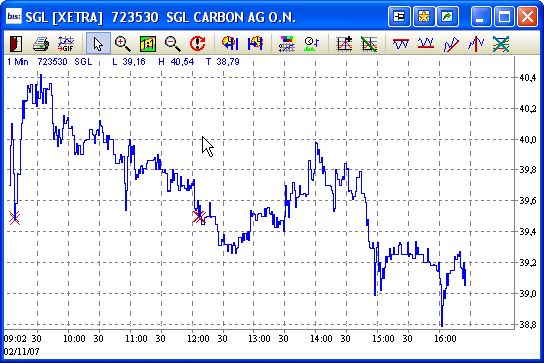Shift time range forward with right-arrow clock icon
Image resolution: width=544 pixels, height=363 pixels.
coord(255,44)
